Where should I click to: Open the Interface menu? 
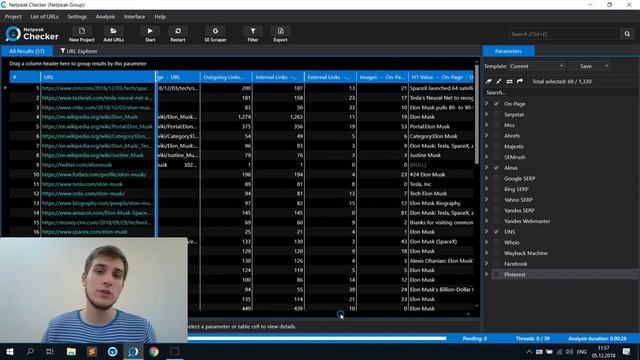tap(134, 17)
